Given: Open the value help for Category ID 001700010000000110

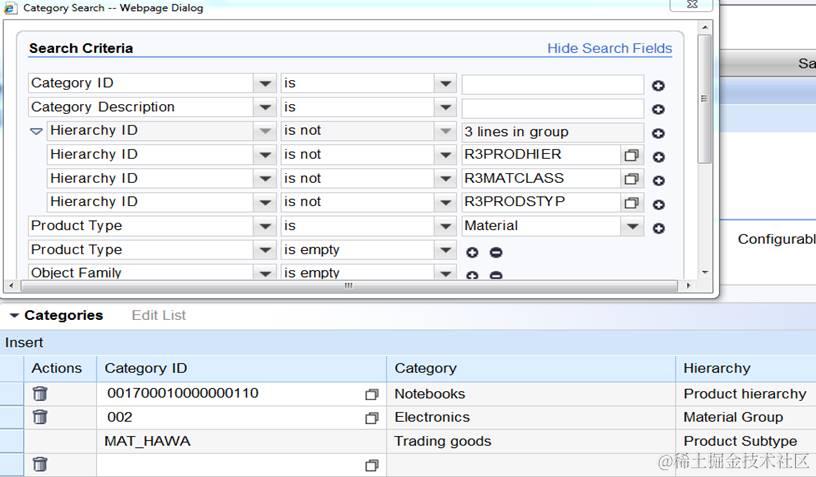Looking at the screenshot, I should point(372,395).
